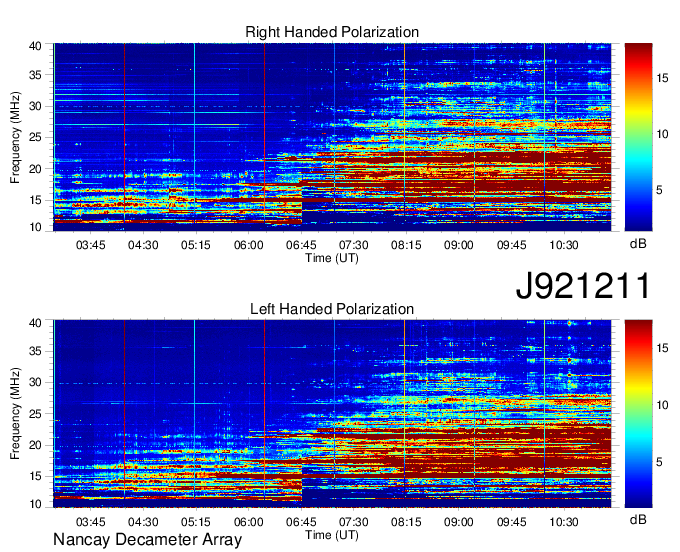This screenshot has width=680, height=552.
Task: Click the 25 MHz tick on the Left Handed plot
Action: pos(35,414)
